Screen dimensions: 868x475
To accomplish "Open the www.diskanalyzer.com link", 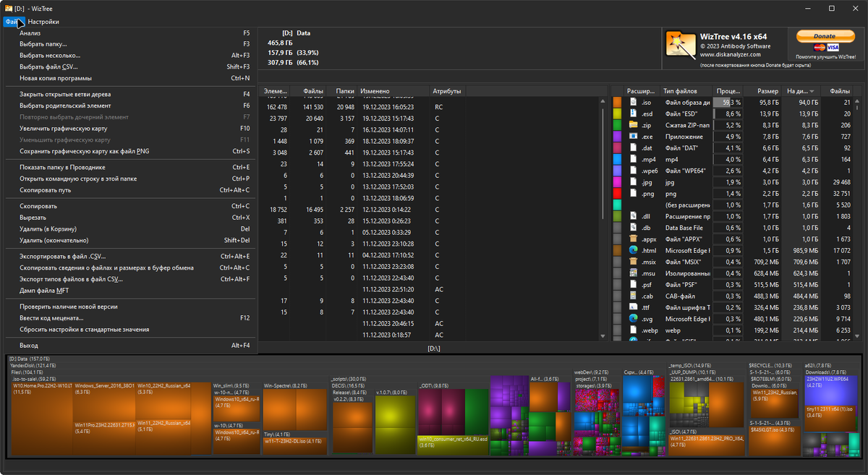I will [x=731, y=54].
